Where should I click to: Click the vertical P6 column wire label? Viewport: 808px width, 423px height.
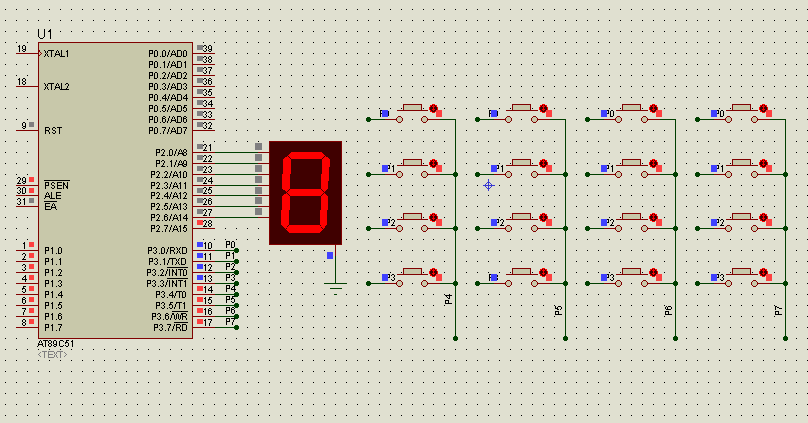668,311
